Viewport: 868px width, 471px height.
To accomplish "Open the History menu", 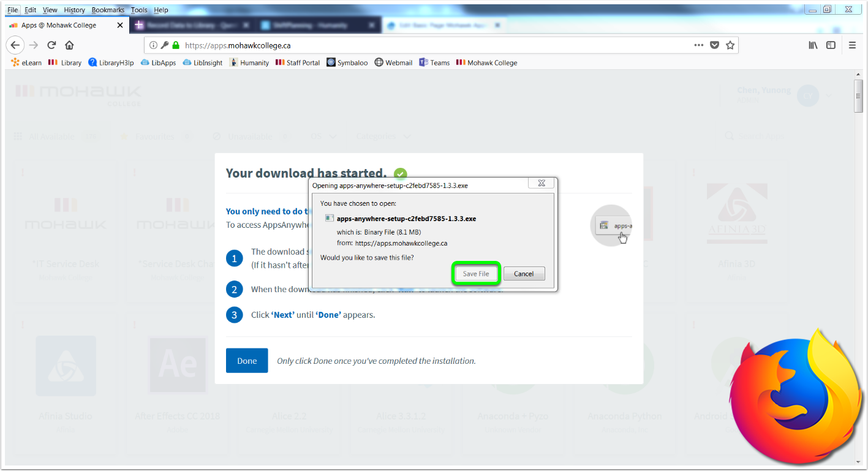I will [74, 10].
